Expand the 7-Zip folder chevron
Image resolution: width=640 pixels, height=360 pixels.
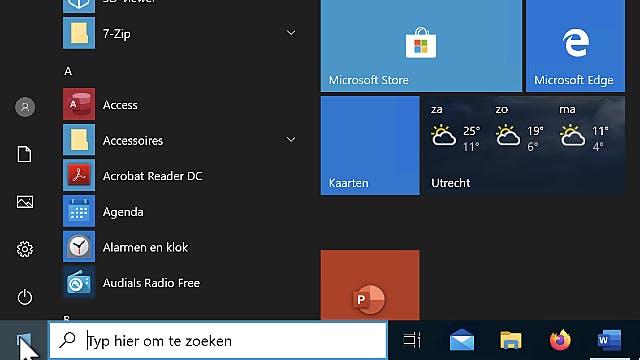click(x=291, y=33)
